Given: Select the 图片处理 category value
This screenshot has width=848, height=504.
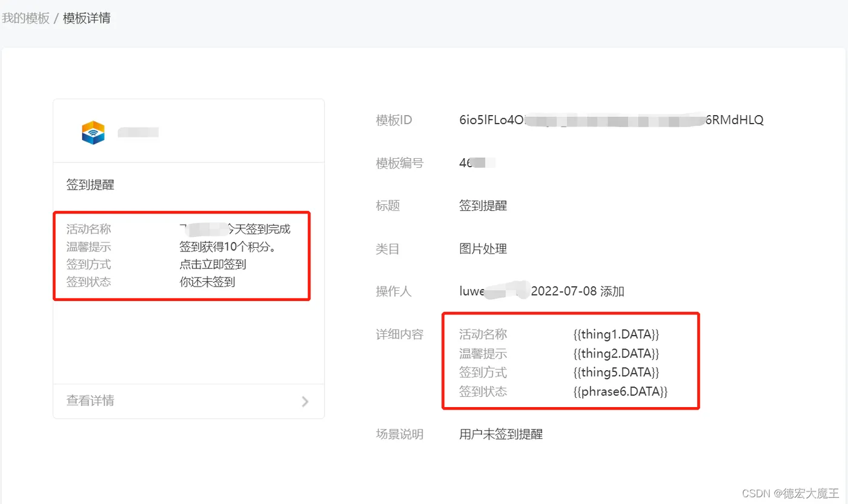Looking at the screenshot, I should pos(483,249).
